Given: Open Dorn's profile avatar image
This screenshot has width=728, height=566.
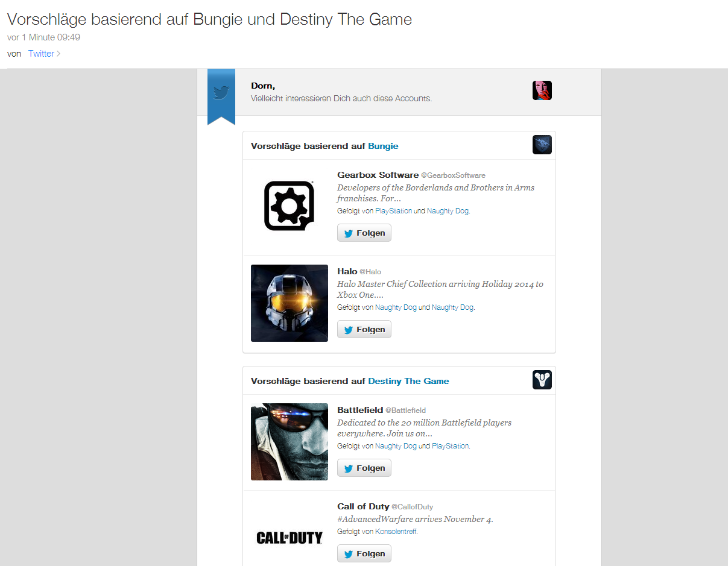Looking at the screenshot, I should (542, 90).
